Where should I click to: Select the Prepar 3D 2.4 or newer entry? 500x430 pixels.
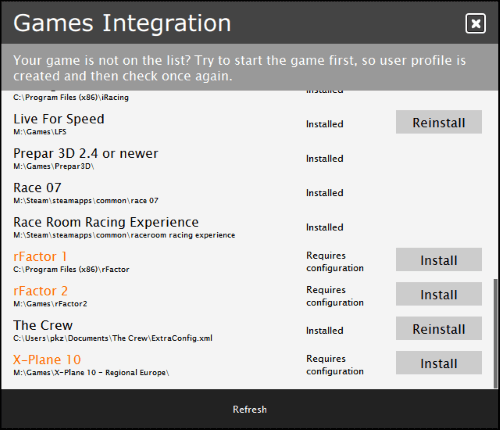(86, 154)
